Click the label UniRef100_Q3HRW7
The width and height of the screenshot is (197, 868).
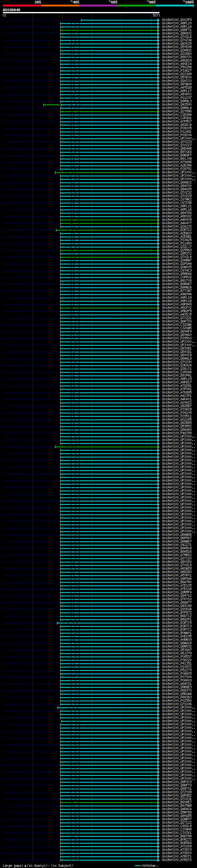[176, 260]
